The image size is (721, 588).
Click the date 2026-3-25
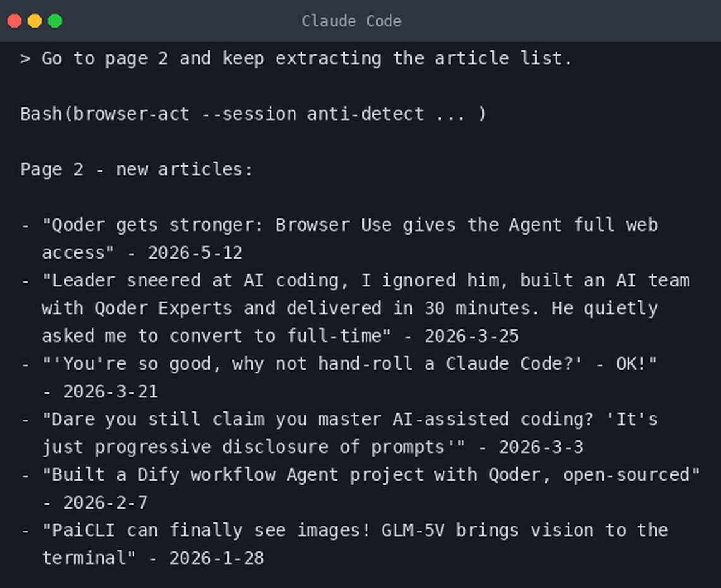(x=472, y=336)
